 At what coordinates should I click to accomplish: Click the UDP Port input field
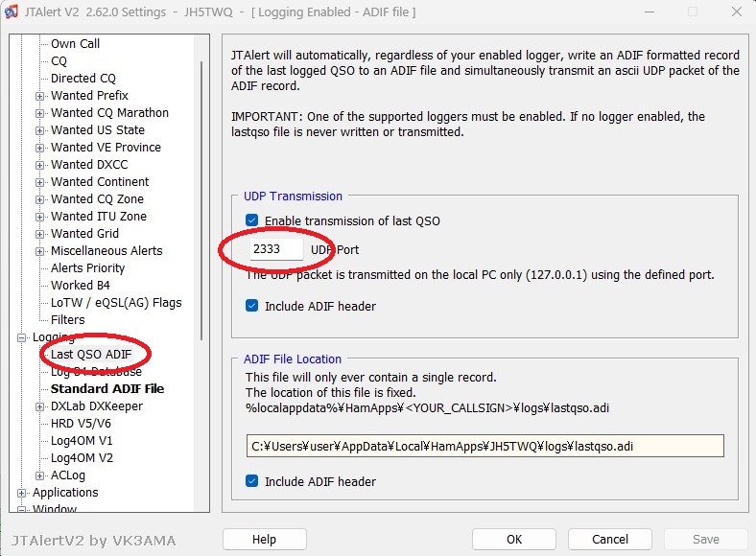[x=276, y=249]
